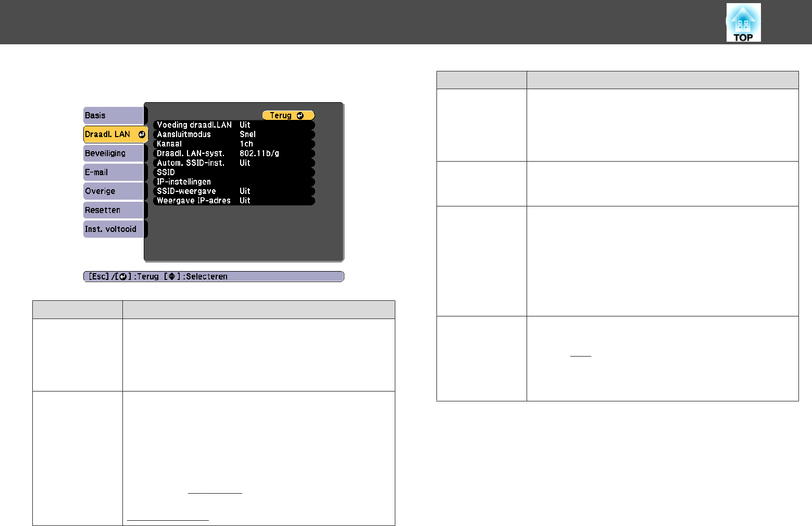This screenshot has height=526, width=812.
Task: Open the IP-instellingen submenu
Action: 234,182
